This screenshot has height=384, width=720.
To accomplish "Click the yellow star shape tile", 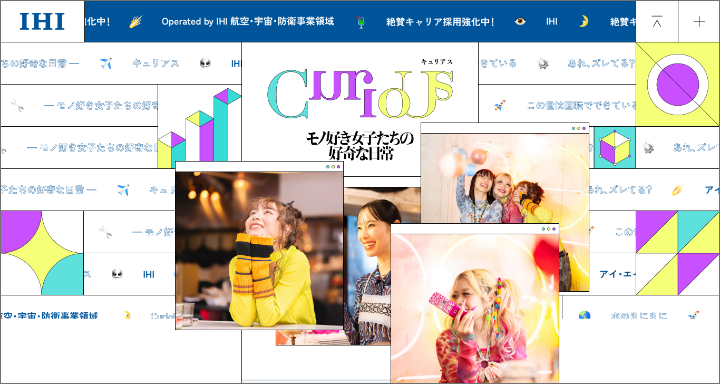I will coord(42,253).
